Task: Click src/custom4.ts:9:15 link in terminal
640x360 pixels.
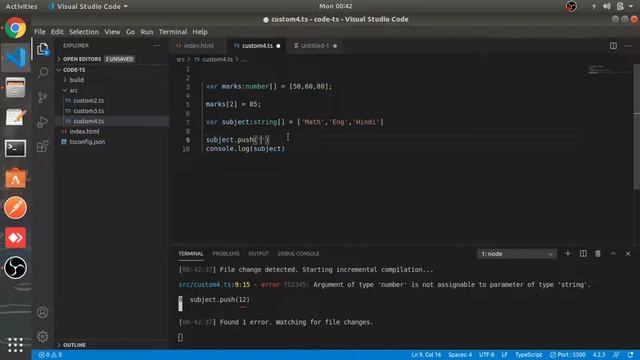Action: coord(214,284)
